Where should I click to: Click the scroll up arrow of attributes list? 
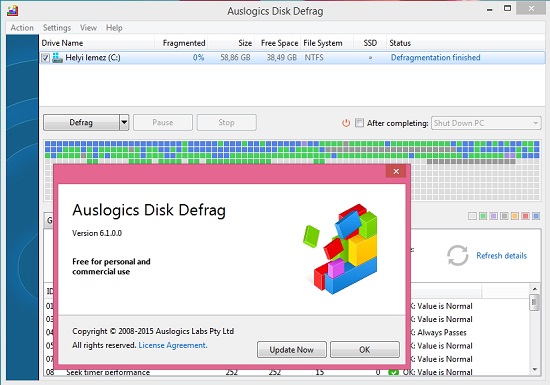[x=535, y=289]
